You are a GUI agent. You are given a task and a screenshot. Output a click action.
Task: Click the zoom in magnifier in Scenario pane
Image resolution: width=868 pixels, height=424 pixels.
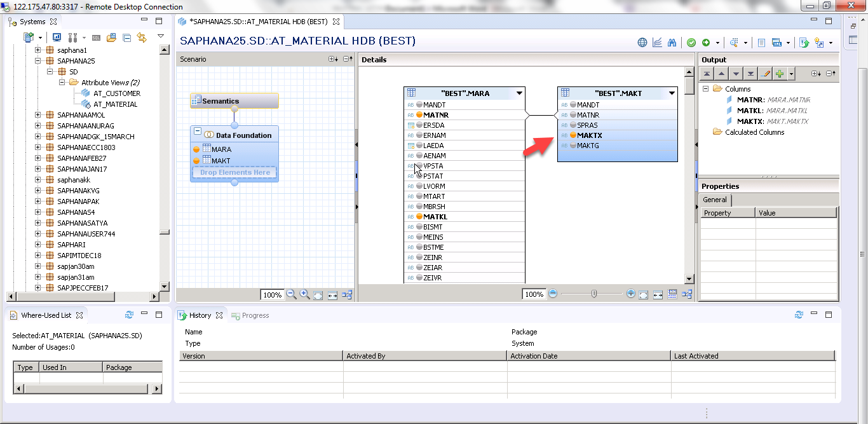tap(305, 294)
